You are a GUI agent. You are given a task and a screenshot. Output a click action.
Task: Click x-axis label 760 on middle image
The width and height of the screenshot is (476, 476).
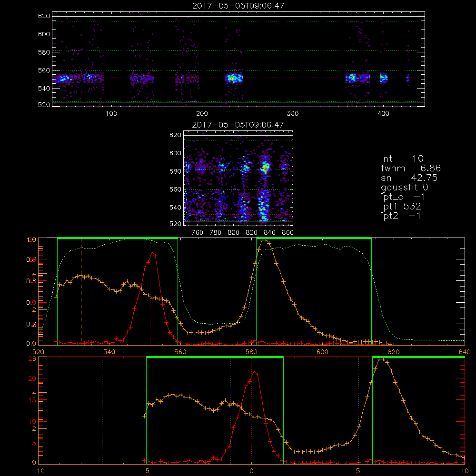coord(198,233)
